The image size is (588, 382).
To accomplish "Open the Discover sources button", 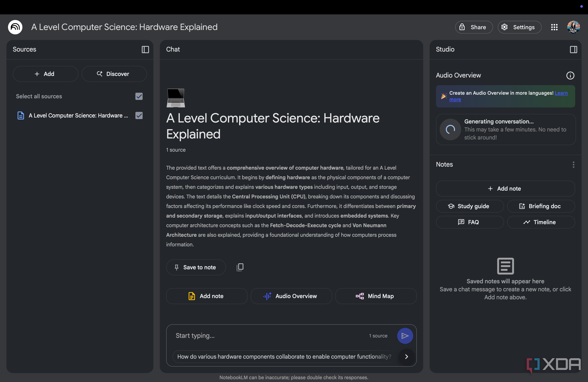I will pyautogui.click(x=114, y=74).
